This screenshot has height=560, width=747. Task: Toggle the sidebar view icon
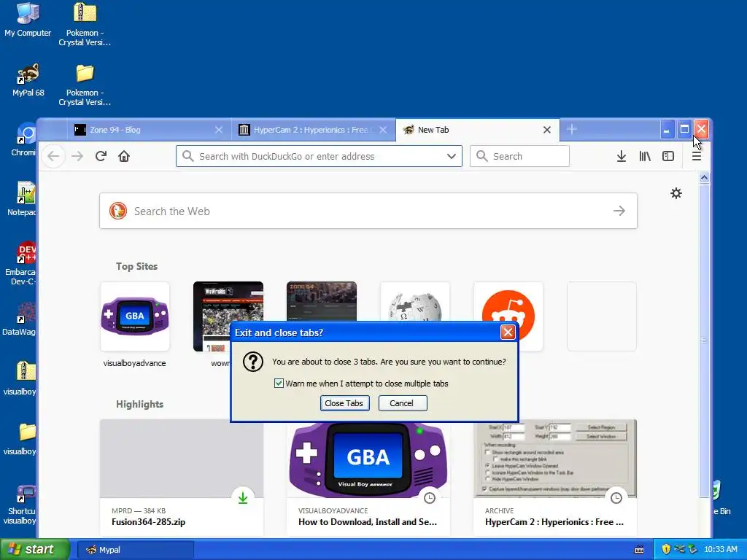click(x=668, y=156)
